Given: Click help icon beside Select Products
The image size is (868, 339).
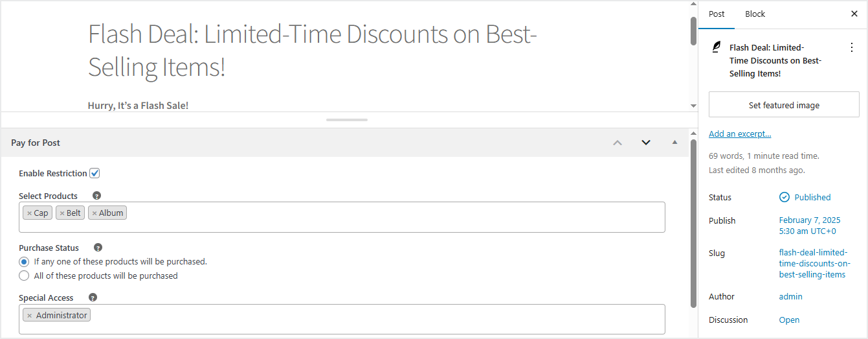Looking at the screenshot, I should click(96, 196).
